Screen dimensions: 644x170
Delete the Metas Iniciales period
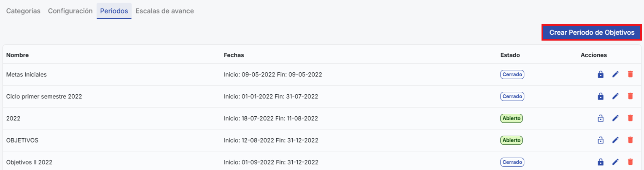click(630, 74)
